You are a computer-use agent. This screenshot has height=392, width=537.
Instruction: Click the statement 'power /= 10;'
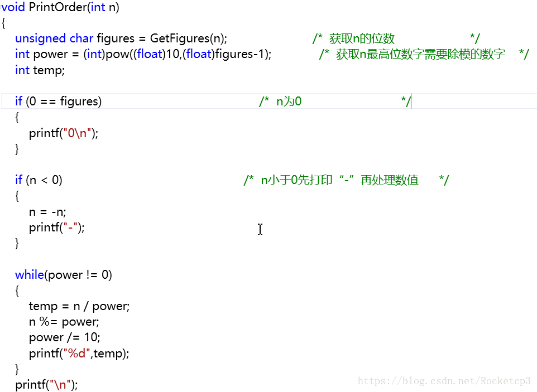tap(64, 337)
